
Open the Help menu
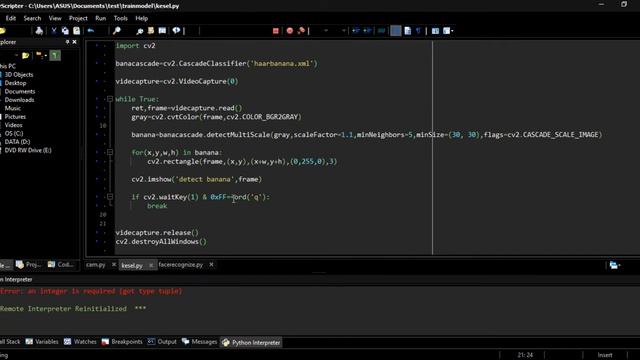pyautogui.click(x=141, y=18)
